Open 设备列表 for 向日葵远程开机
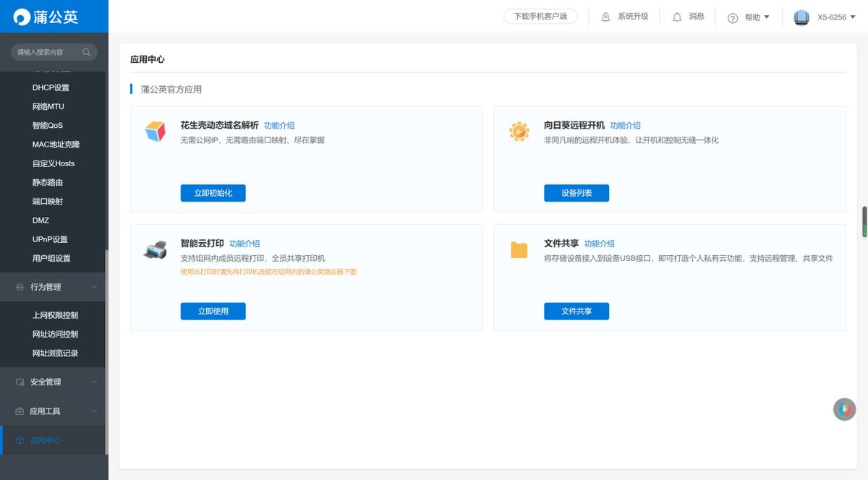The height and width of the screenshot is (480, 868). (x=576, y=193)
